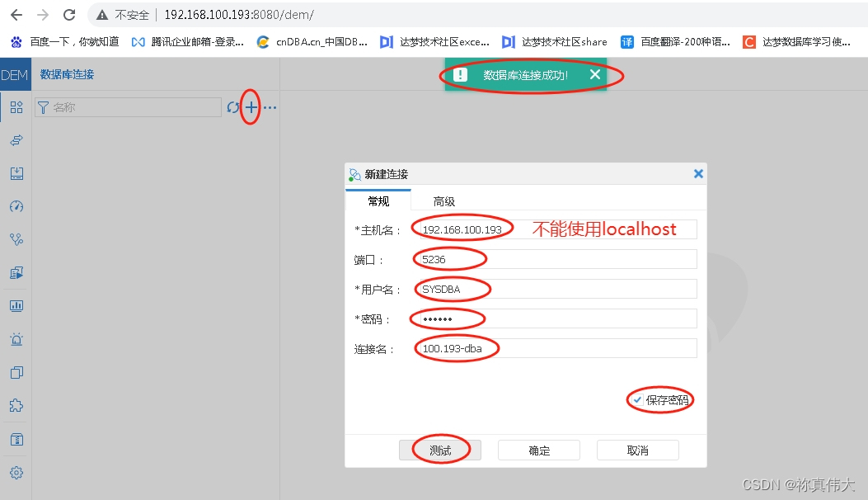
Task: Switch to the 常规 tab
Action: coord(378,201)
